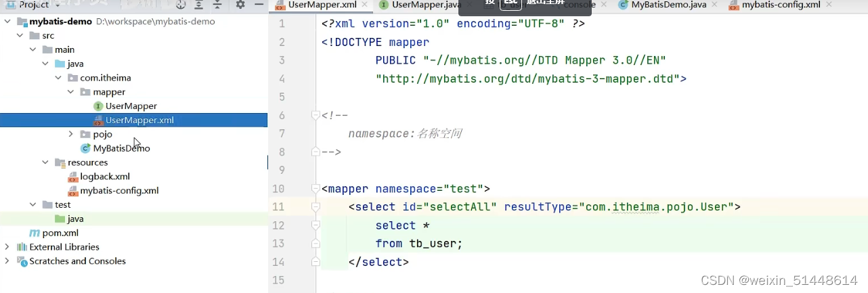Open logback.xml in tree
The width and height of the screenshot is (868, 293).
105,177
